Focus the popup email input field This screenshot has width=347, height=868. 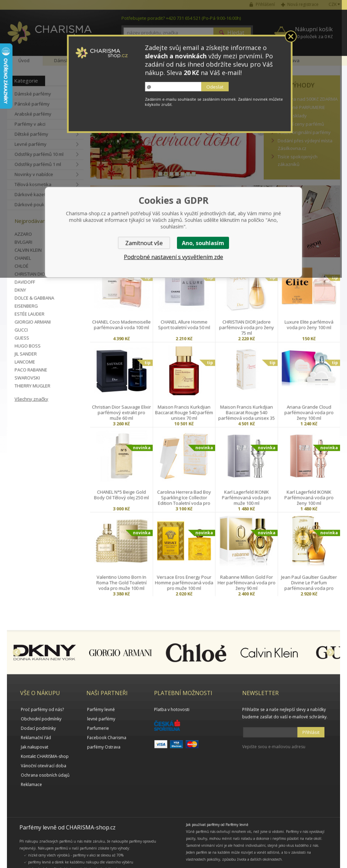[173, 87]
